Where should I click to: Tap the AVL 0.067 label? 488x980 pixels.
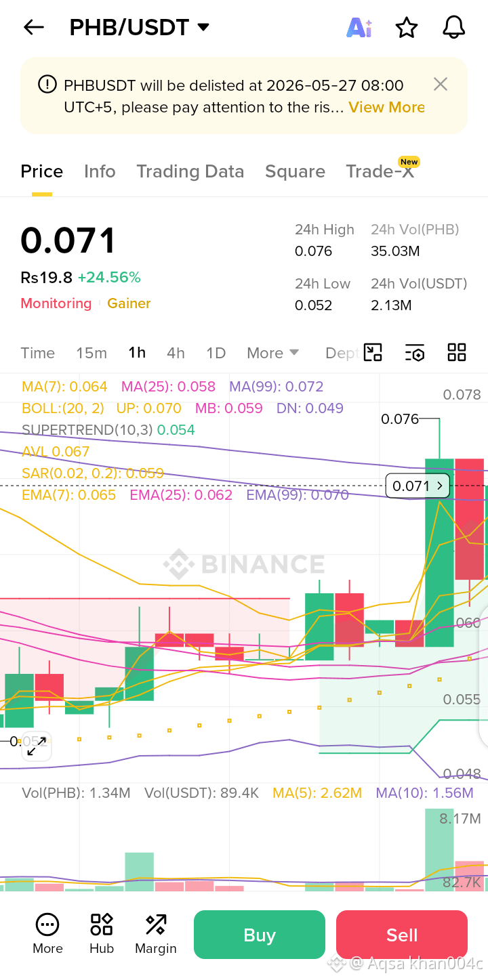tap(56, 452)
